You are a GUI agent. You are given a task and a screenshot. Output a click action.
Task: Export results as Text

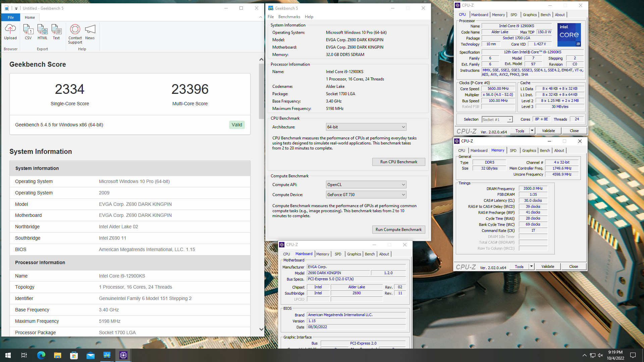(56, 32)
